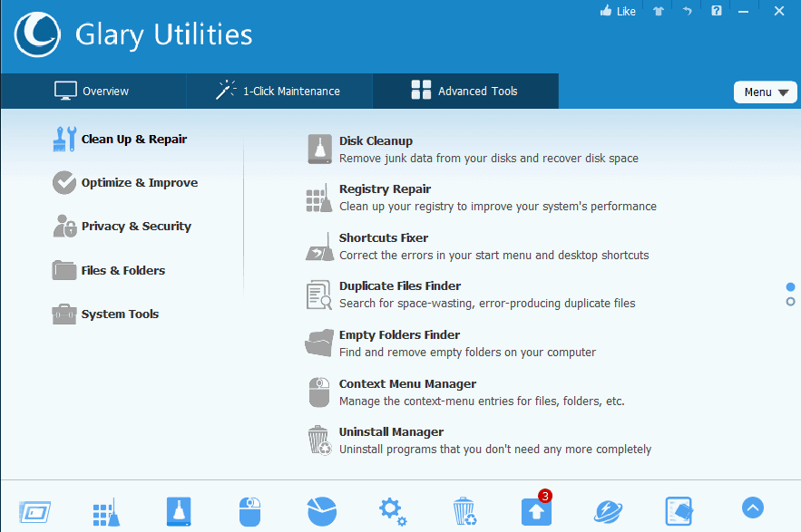Click the curved undo arrow icon in title bar
The width and height of the screenshot is (801, 532).
click(x=687, y=11)
